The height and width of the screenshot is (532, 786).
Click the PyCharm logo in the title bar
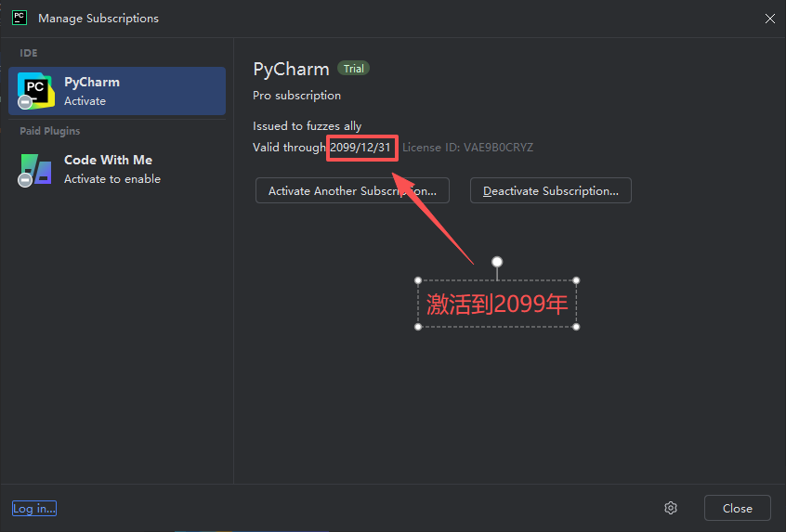[x=19, y=18]
